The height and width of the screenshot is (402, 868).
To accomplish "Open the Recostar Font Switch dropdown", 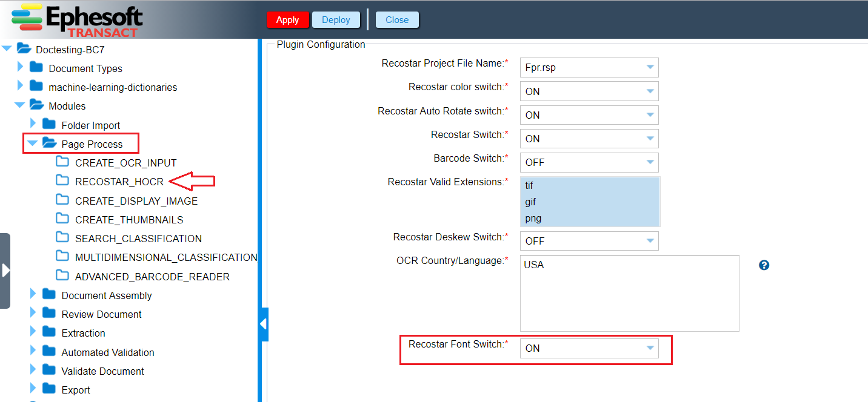I will [x=589, y=348].
